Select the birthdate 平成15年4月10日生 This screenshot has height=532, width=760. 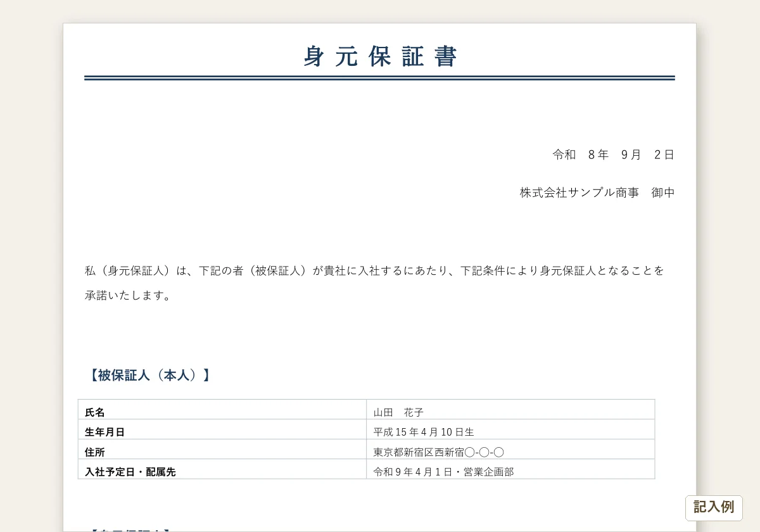point(424,432)
